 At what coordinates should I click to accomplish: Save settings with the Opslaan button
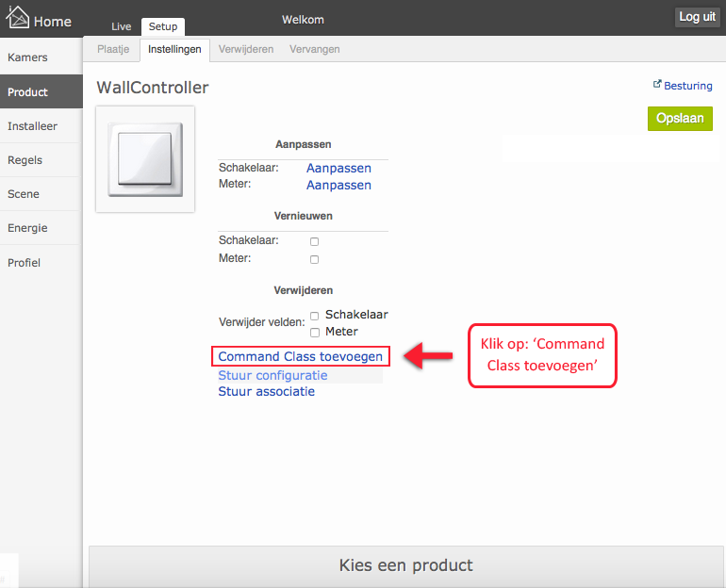[680, 119]
